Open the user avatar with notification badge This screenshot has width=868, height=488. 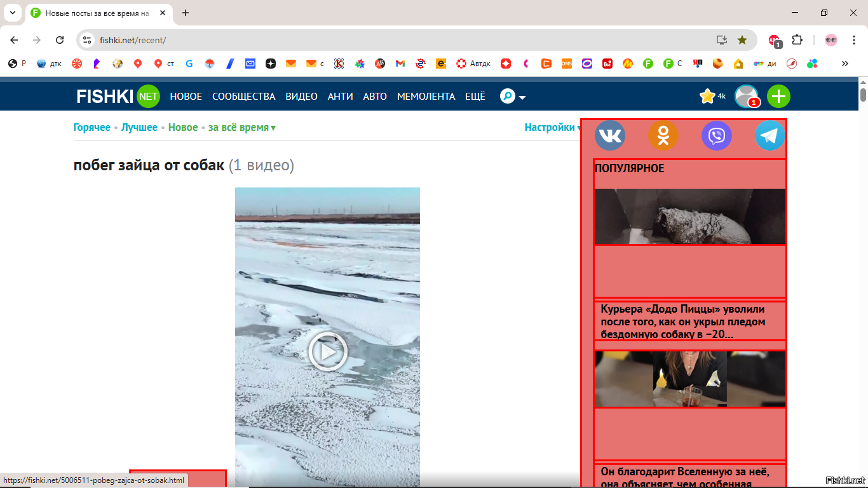click(746, 97)
